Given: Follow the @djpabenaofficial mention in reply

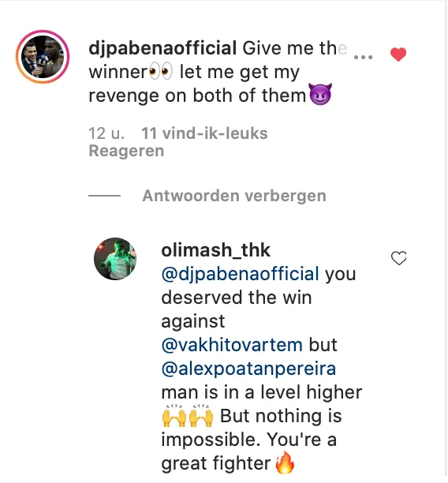Looking at the screenshot, I should tap(240, 274).
